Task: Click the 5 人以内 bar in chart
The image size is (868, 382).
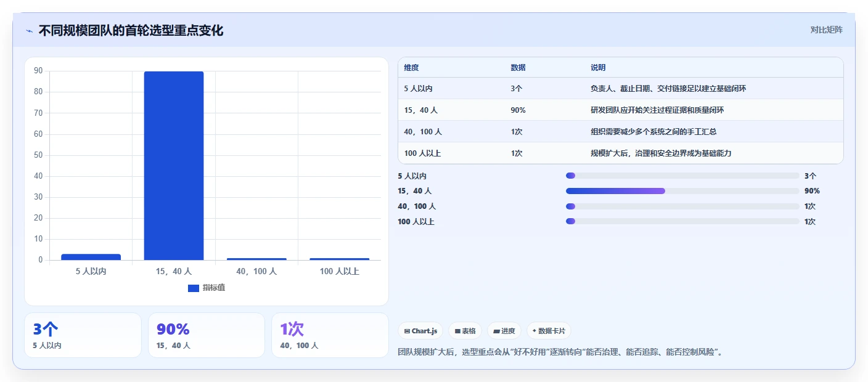Action: pyautogui.click(x=91, y=257)
